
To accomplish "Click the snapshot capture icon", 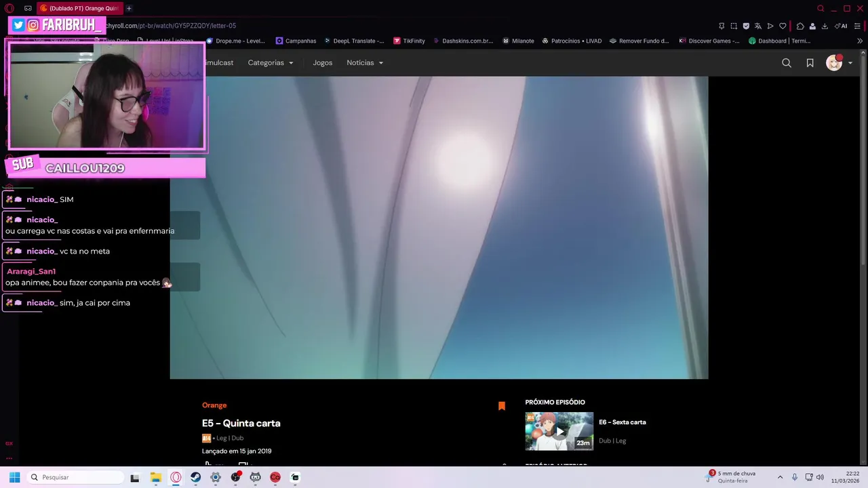I will click(x=734, y=26).
